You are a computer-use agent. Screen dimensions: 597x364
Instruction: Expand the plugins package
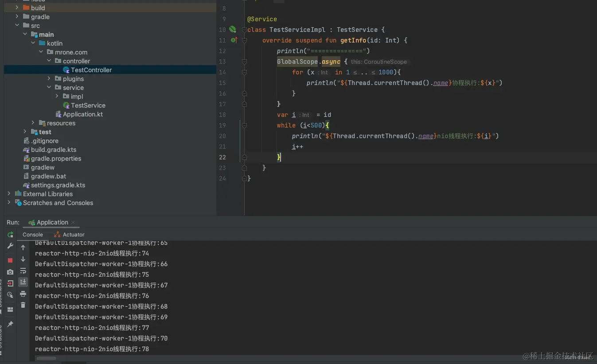tap(49, 79)
